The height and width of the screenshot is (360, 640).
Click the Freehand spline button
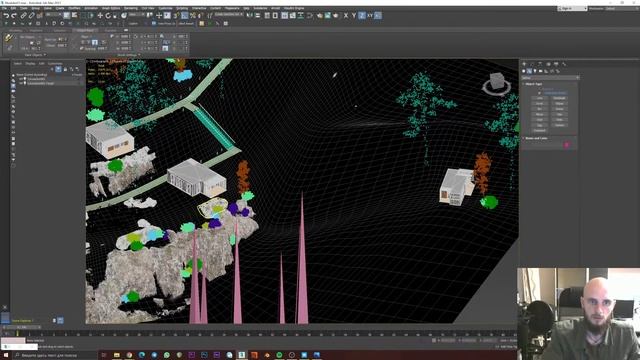coord(540,131)
